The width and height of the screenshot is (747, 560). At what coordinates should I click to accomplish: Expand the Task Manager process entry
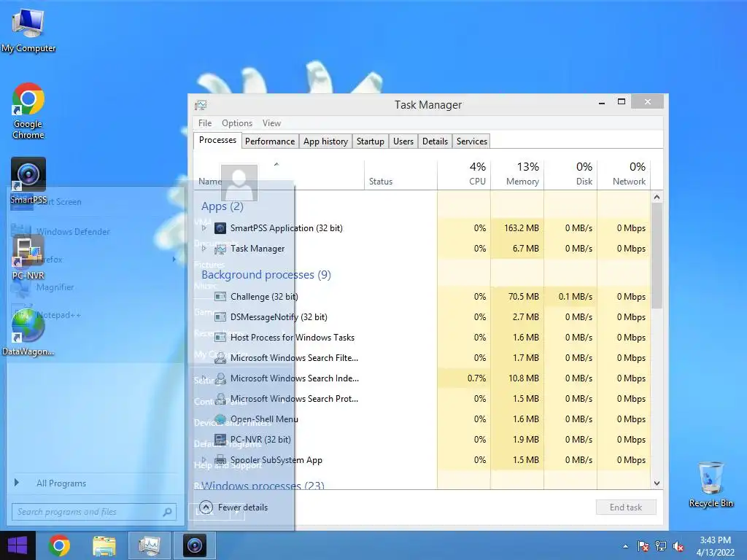(204, 249)
